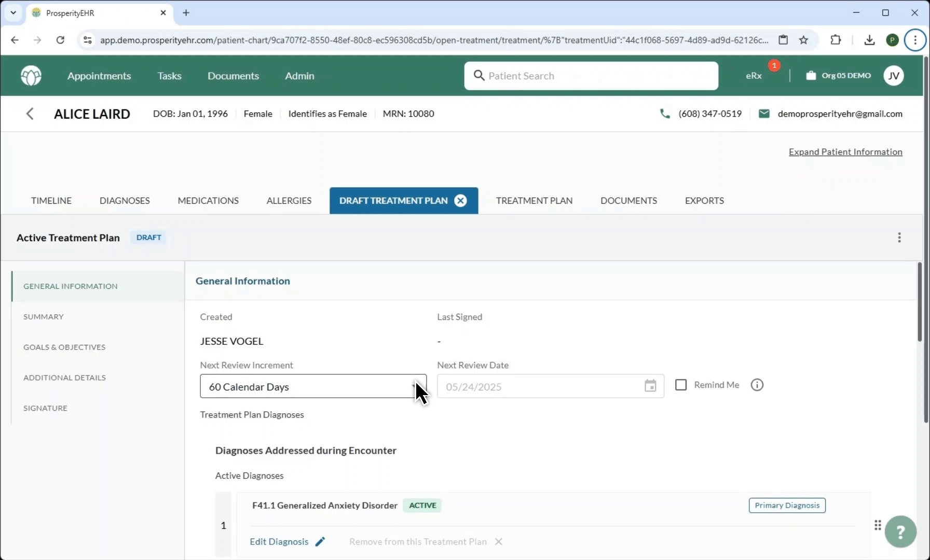
Task: Switch to the Medications tab
Action: (x=208, y=201)
